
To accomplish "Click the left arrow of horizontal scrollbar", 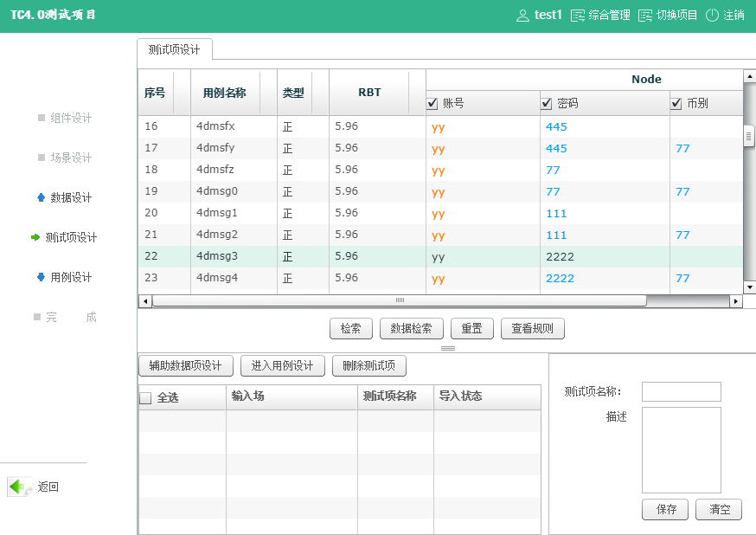I will click(145, 301).
